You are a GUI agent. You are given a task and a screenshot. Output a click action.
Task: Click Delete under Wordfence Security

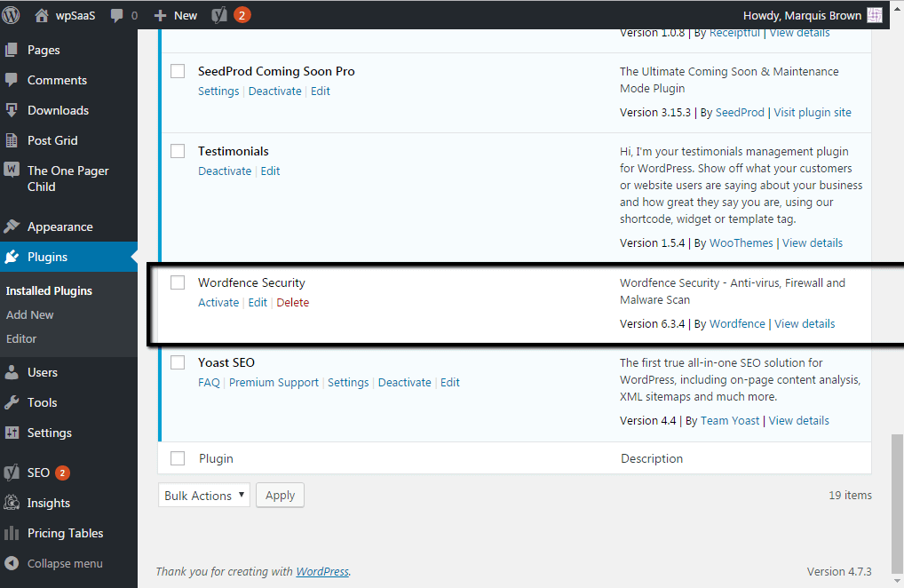[293, 302]
